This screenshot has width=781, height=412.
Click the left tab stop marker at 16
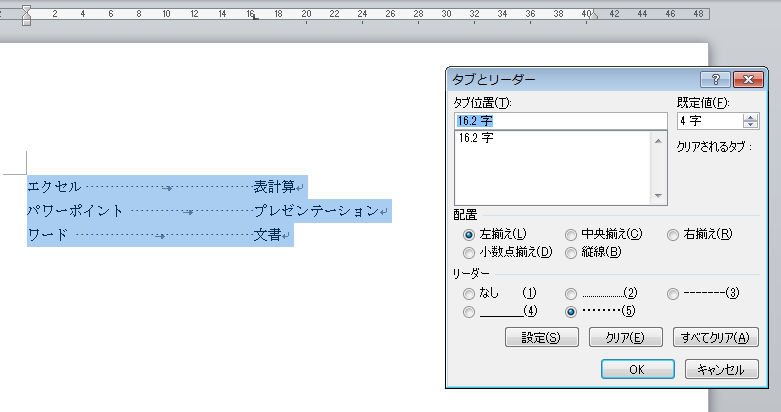coord(256,18)
